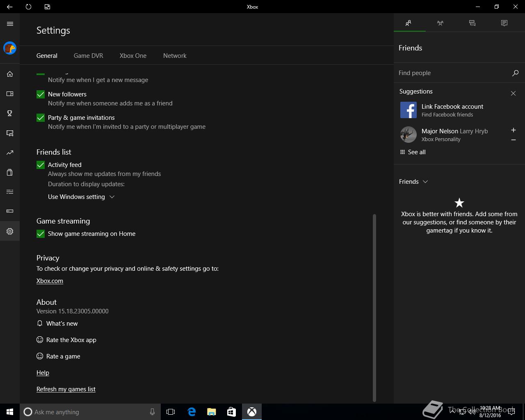The height and width of the screenshot is (420, 525).
Task: Click the back arrow in the title bar
Action: [x=9, y=7]
